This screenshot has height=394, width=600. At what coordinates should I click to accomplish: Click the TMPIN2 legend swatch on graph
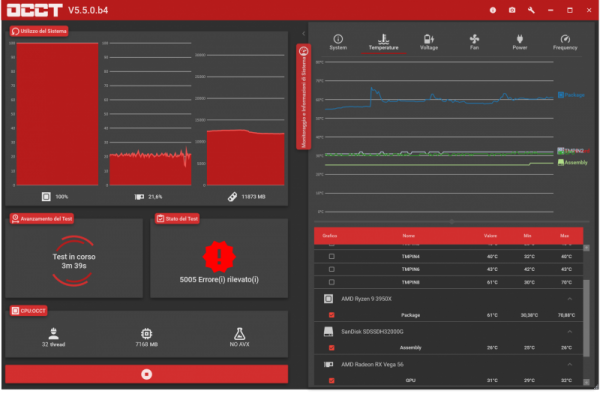click(561, 150)
